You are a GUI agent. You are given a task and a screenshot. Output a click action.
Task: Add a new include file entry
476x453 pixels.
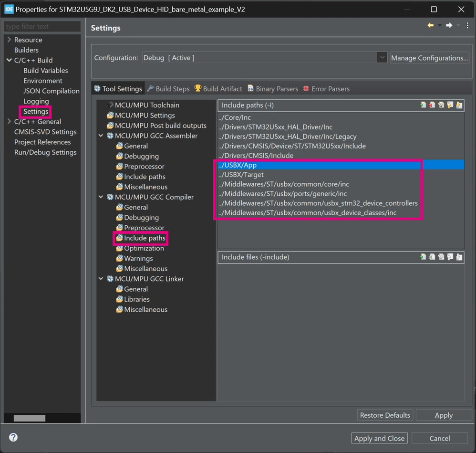tap(423, 257)
